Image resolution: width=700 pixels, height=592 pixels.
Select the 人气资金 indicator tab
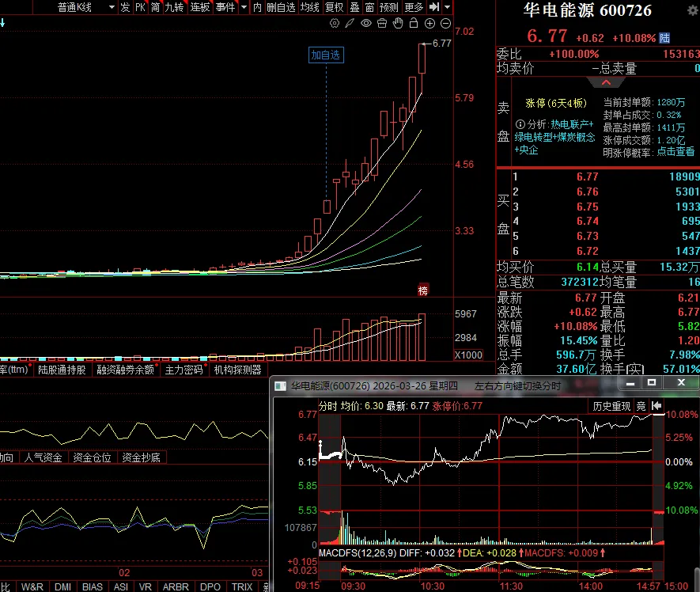43,457
